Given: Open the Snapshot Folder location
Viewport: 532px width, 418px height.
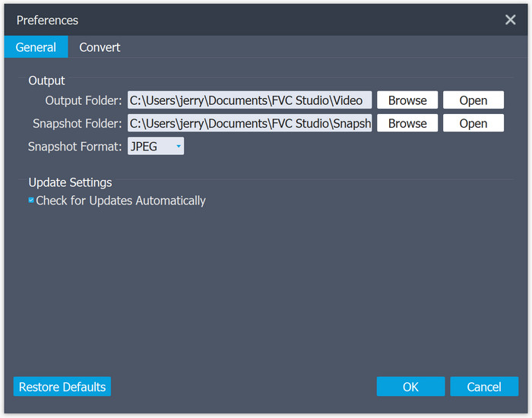Looking at the screenshot, I should 473,123.
